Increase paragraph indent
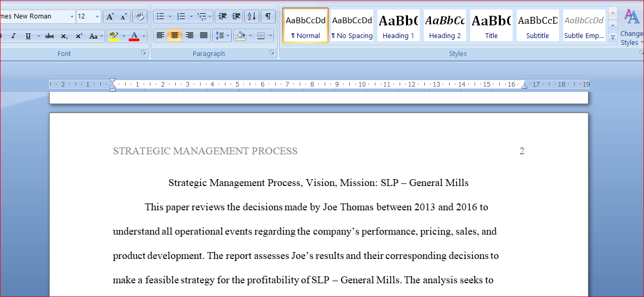The height and width of the screenshot is (297, 644). tap(236, 16)
